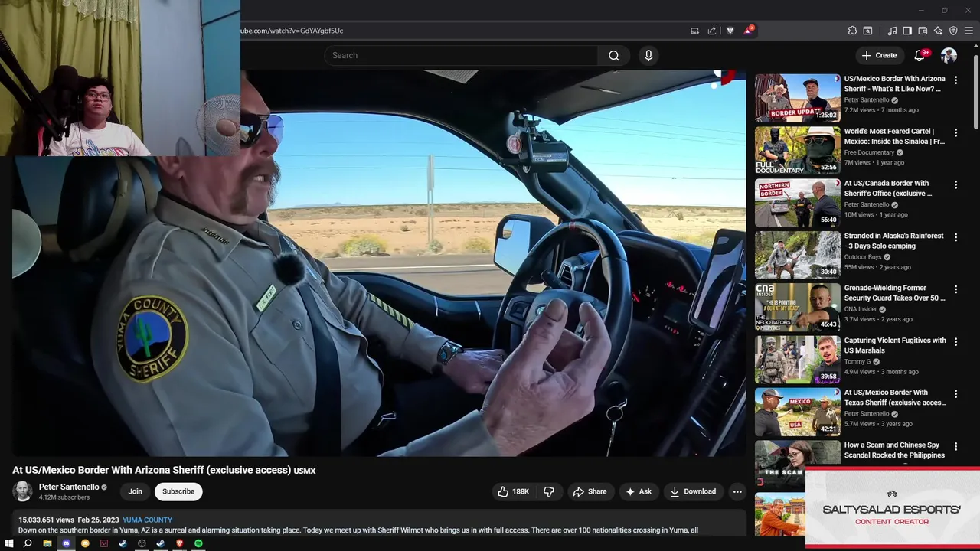Click the Join membership button

(x=135, y=491)
